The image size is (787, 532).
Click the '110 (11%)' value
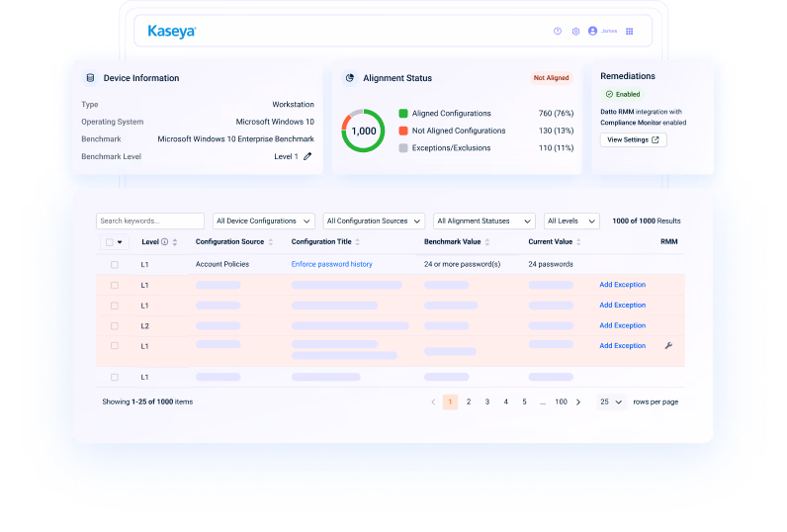pyautogui.click(x=556, y=148)
